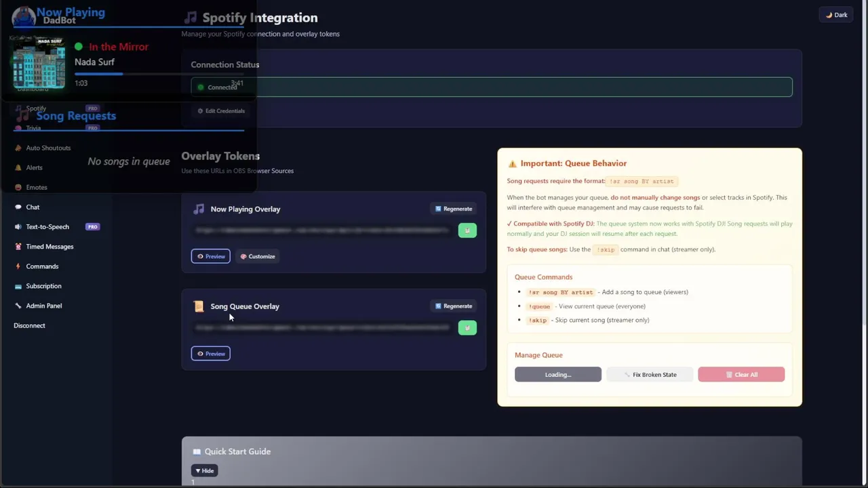Open Emotes in the sidebar
Image resolution: width=868 pixels, height=488 pixels.
(37, 186)
